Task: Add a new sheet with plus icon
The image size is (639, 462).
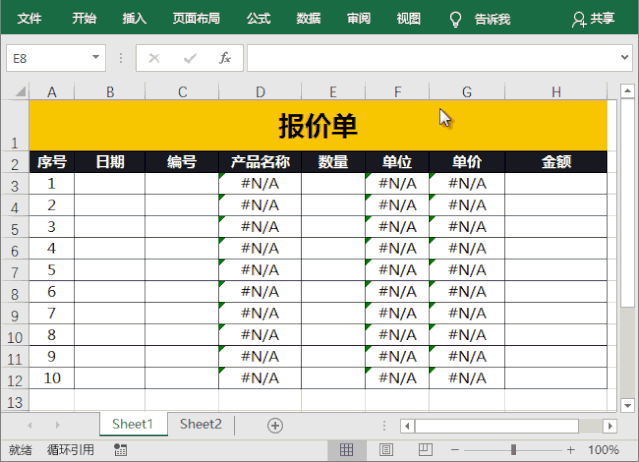Action: 275,425
